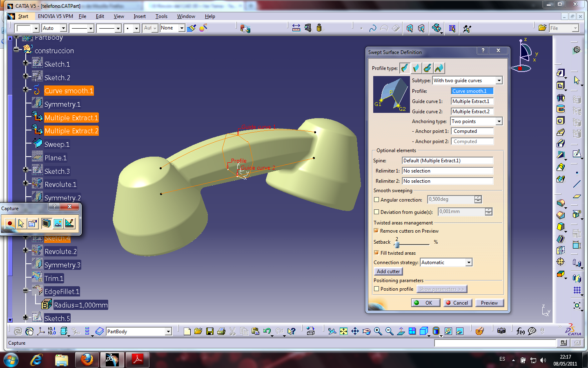This screenshot has width=588, height=368.
Task: Click the Fit All In view icon
Action: pyautogui.click(x=343, y=331)
